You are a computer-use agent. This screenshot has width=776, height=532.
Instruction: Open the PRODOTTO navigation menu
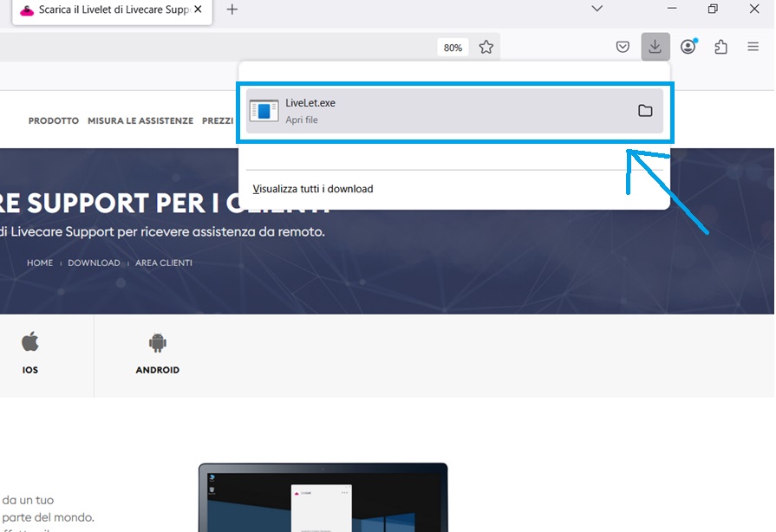tap(54, 121)
